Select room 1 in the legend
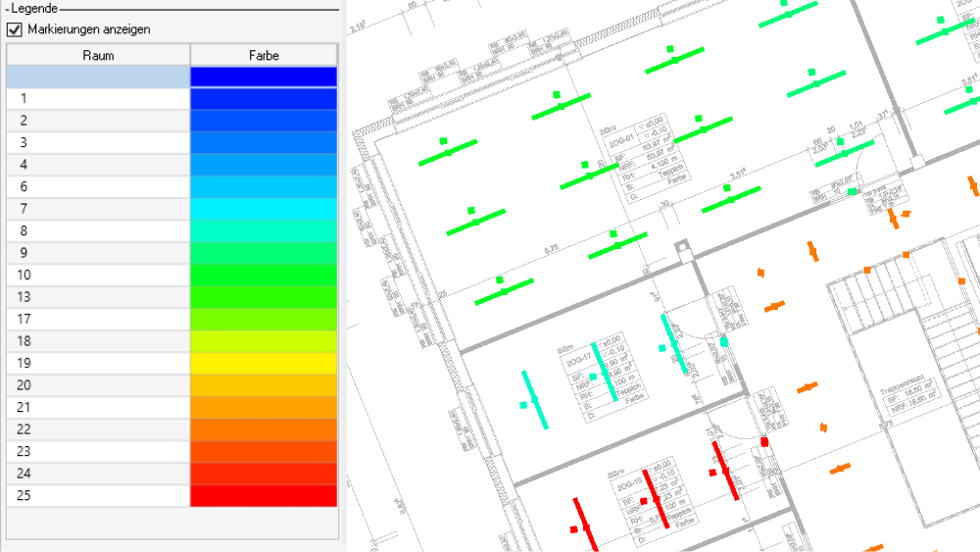 point(98,99)
